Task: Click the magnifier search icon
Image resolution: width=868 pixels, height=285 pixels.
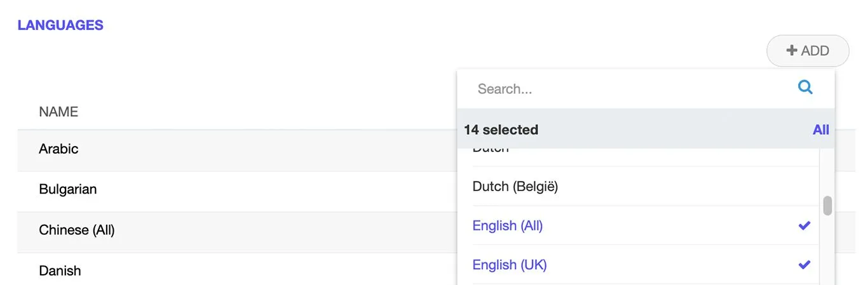Action: 805,88
